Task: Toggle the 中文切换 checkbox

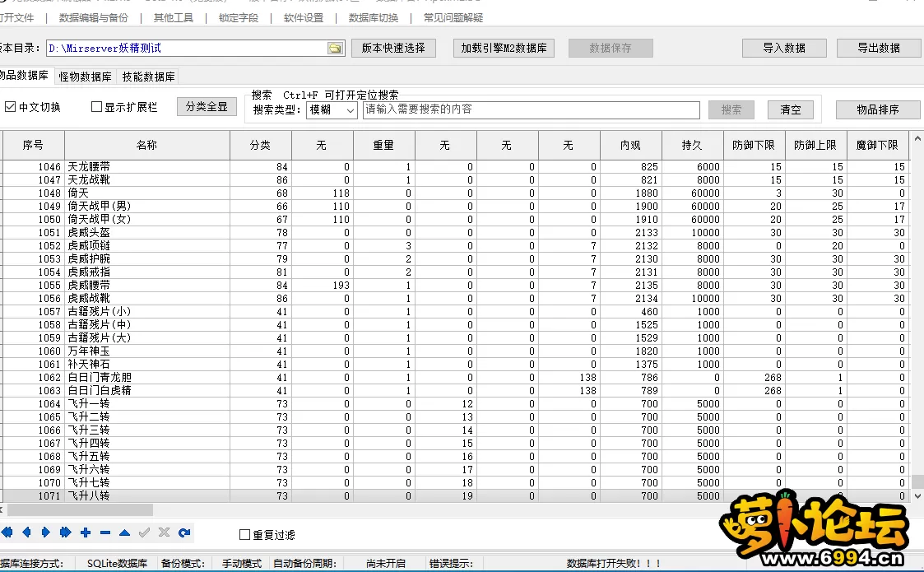Action: 10,107
